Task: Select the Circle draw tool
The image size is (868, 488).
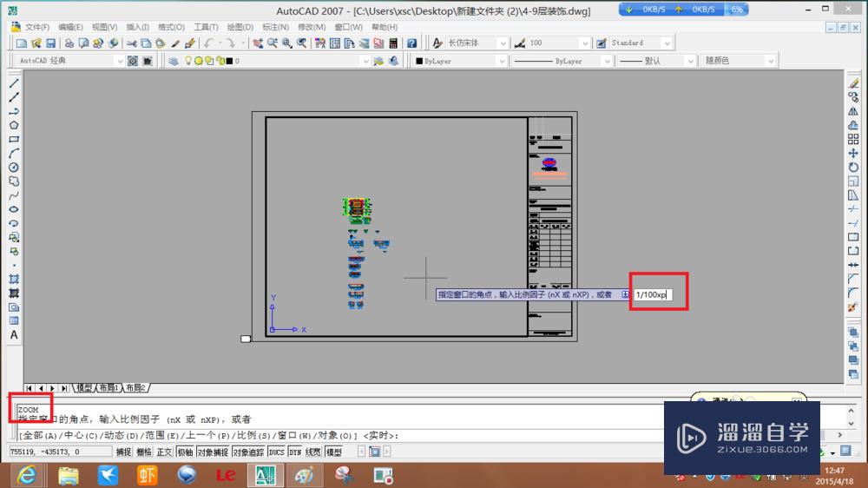Action: coord(14,168)
